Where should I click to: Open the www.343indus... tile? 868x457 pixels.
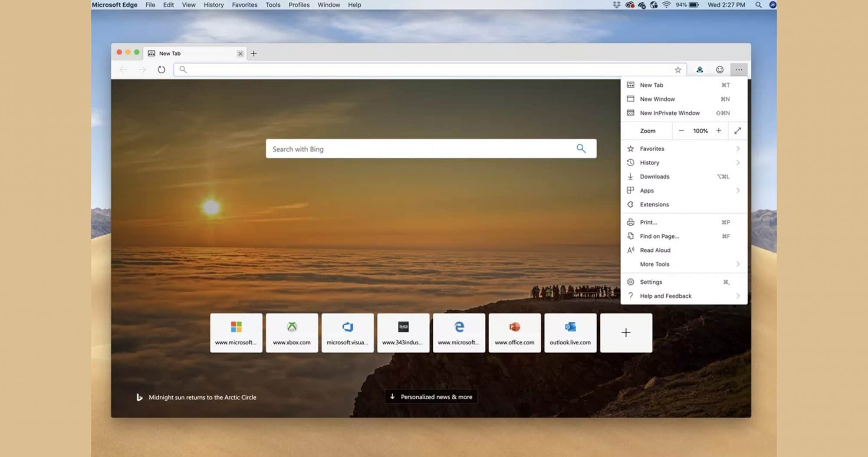tap(403, 333)
